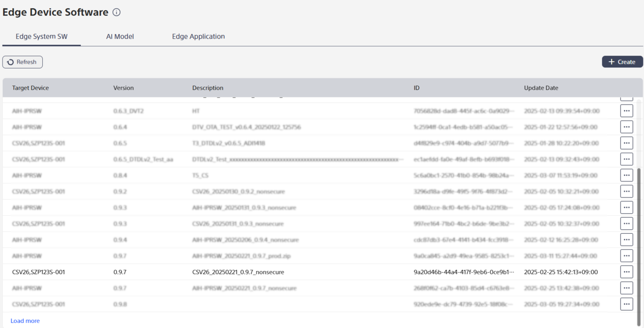Screen dimensions: 644x328
Task: Open the more options menu for the AIH-IPRSW_20250221_0.9.7_nonsecure row
Action: click(x=626, y=288)
